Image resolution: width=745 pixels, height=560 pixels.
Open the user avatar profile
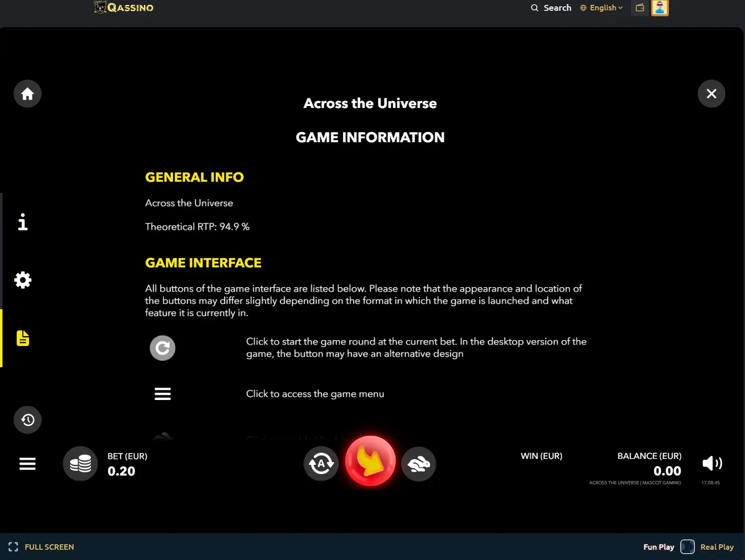[x=660, y=8]
